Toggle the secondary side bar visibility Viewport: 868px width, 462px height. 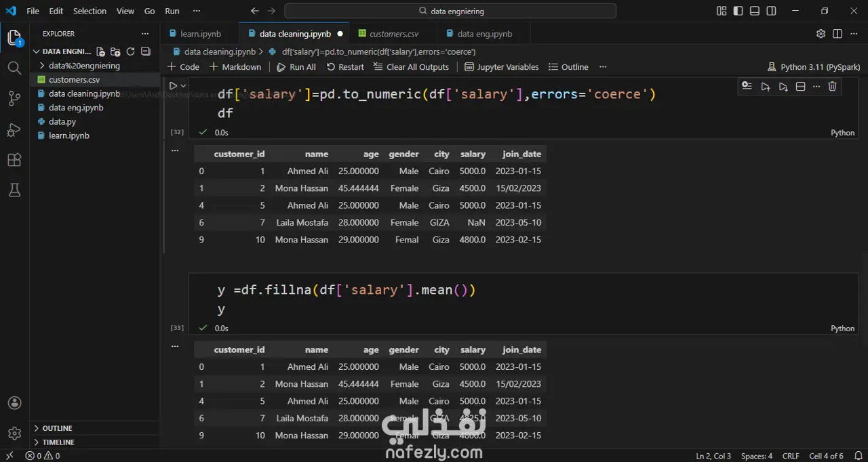coord(772,11)
